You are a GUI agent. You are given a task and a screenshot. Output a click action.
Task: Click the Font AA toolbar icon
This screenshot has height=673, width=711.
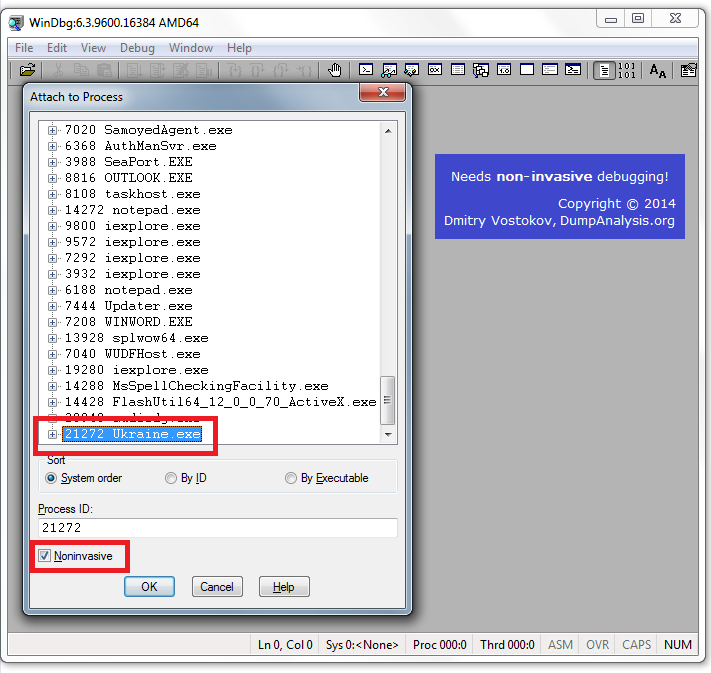[x=657, y=71]
